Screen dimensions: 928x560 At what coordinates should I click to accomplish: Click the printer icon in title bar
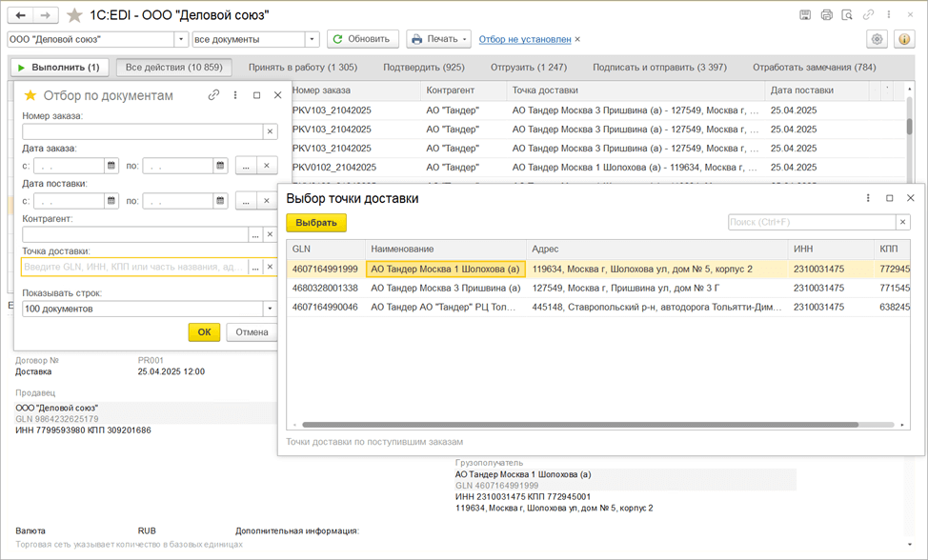click(826, 15)
